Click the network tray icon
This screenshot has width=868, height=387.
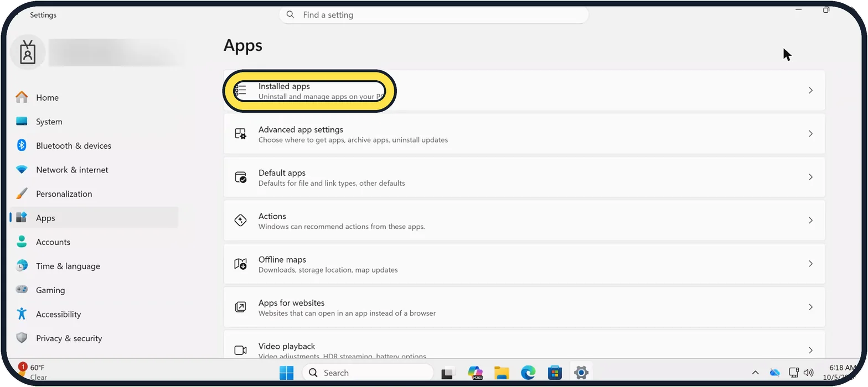pyautogui.click(x=794, y=373)
